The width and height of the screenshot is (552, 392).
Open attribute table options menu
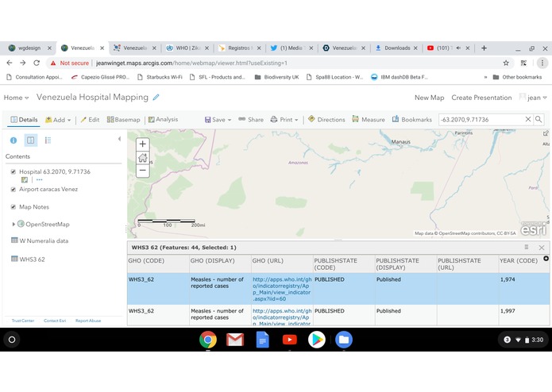527,247
